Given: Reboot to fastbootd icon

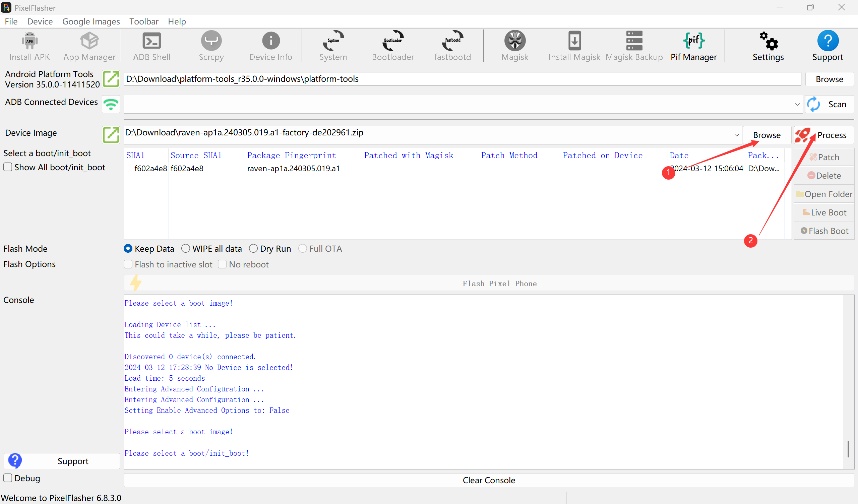Looking at the screenshot, I should click(x=452, y=46).
